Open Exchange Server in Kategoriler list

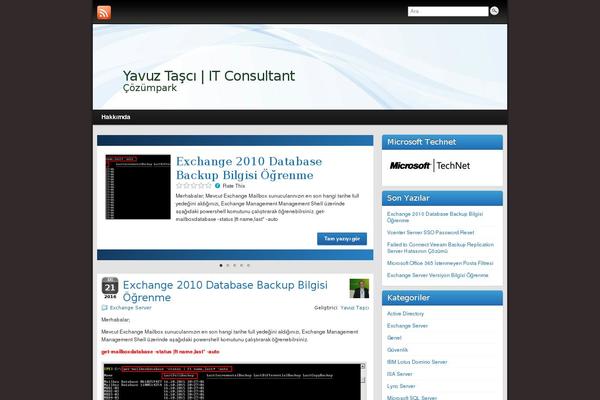click(407, 326)
